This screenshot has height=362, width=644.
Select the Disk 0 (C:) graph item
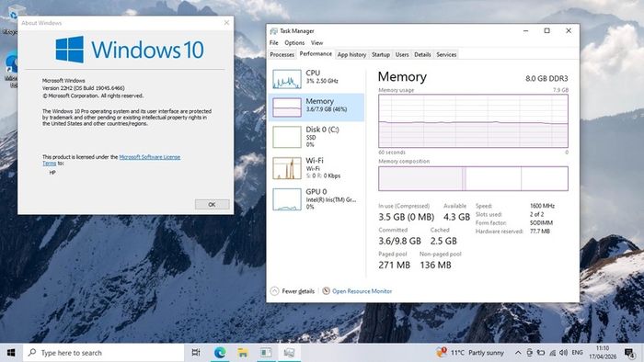(316, 137)
